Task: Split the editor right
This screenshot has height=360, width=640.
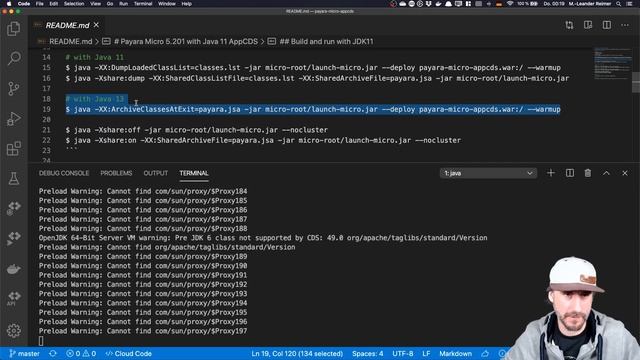Action: coord(607,25)
